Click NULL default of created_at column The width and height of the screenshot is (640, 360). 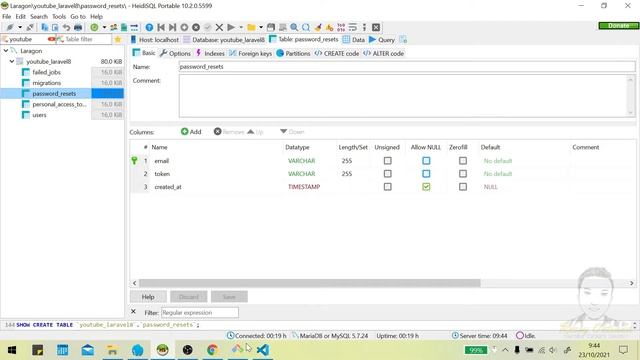491,187
